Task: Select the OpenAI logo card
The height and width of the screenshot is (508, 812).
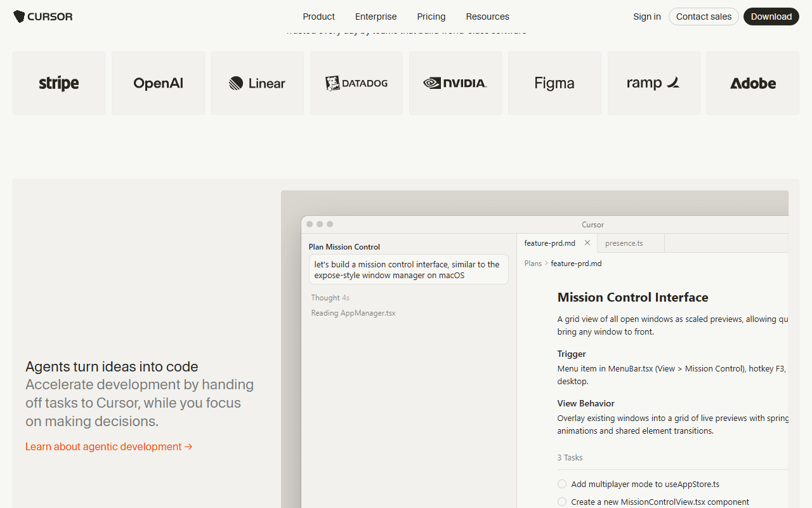Action: coord(158,83)
